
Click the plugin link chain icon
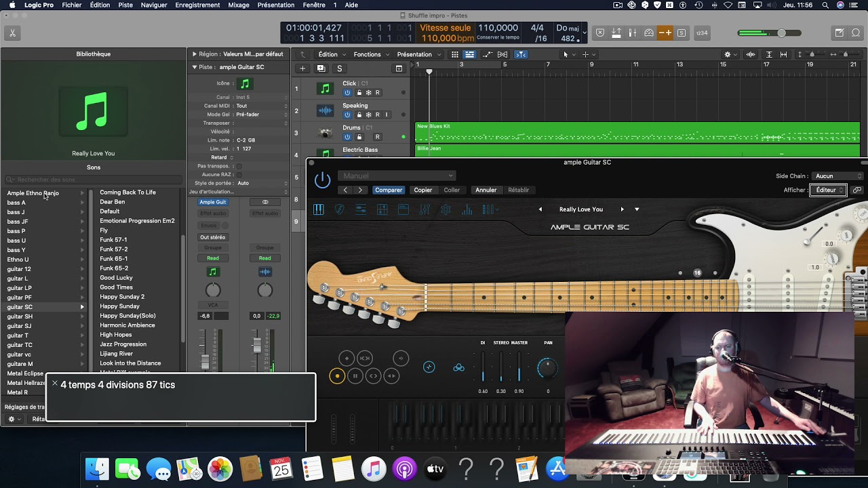coord(857,190)
